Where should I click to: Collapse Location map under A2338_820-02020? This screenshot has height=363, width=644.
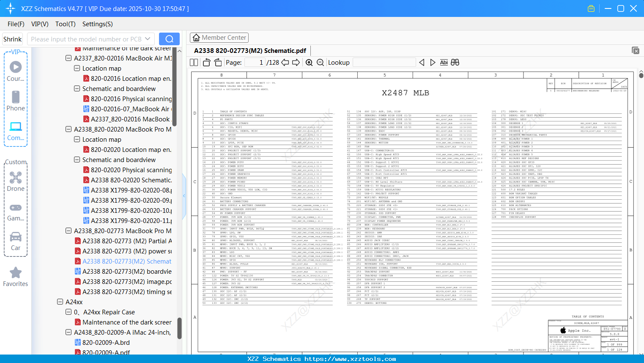77,139
